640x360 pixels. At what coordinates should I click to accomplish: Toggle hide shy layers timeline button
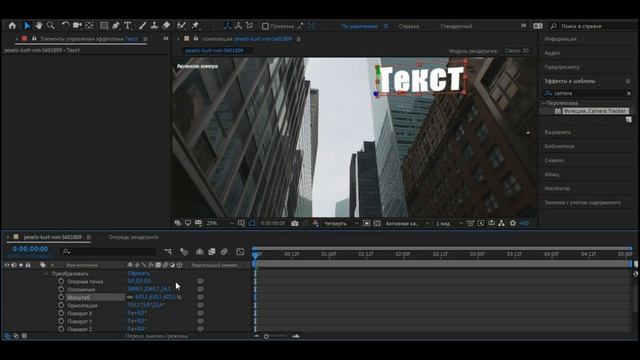click(x=199, y=252)
